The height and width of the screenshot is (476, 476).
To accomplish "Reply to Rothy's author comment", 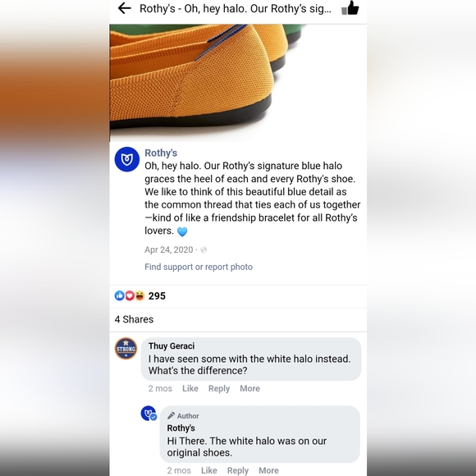I will coord(238,470).
